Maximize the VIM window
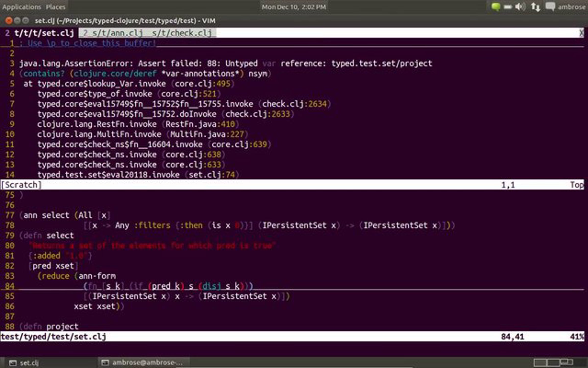Screen dimensions: 588x368 click(25, 21)
